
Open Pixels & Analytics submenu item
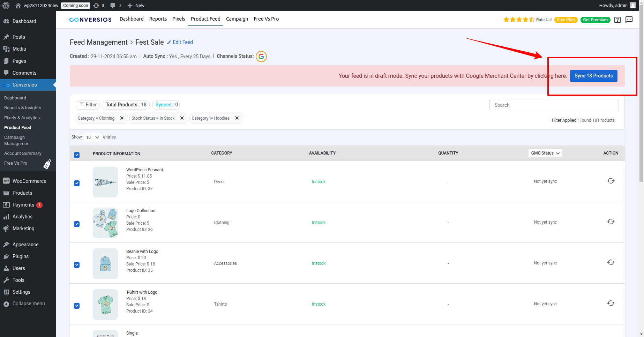pos(22,118)
